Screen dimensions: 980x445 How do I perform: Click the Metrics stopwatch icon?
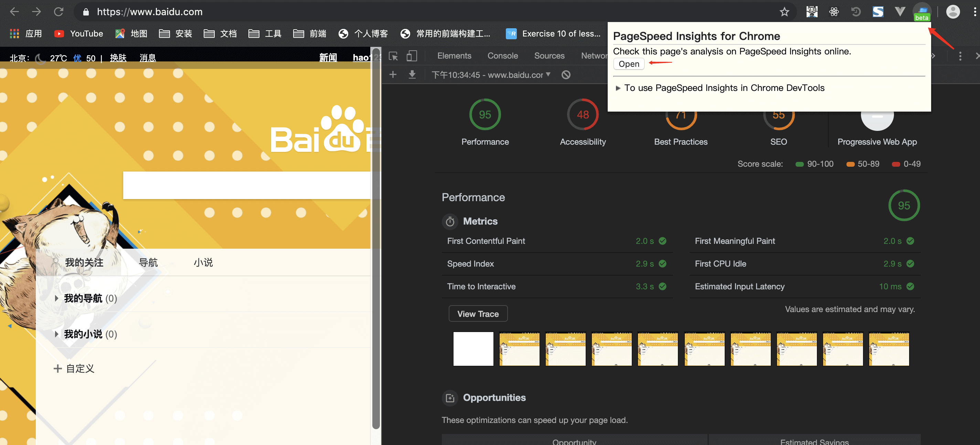[x=450, y=221]
